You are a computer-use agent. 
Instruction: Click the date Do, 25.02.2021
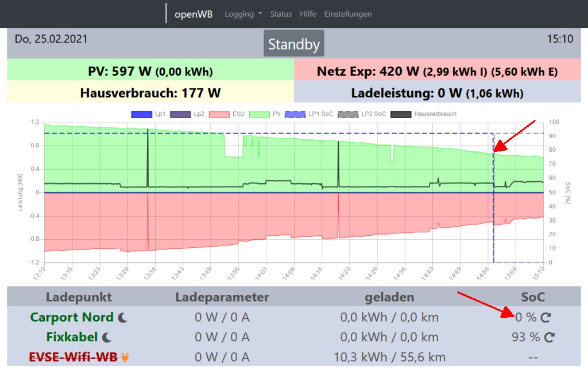tap(51, 39)
